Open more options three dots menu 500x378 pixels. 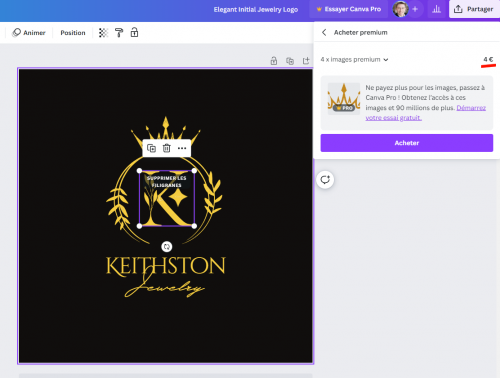point(182,148)
